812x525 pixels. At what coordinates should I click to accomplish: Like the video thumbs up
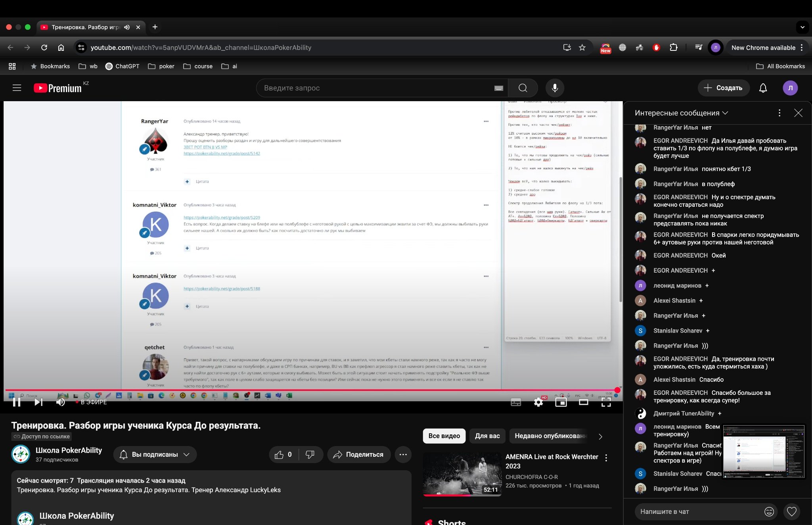pos(283,455)
